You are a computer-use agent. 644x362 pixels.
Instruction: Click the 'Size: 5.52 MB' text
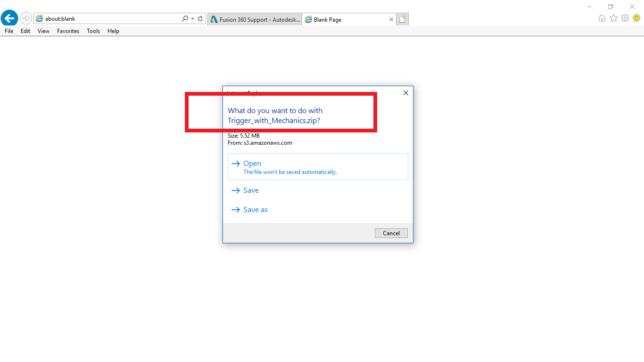tap(244, 136)
